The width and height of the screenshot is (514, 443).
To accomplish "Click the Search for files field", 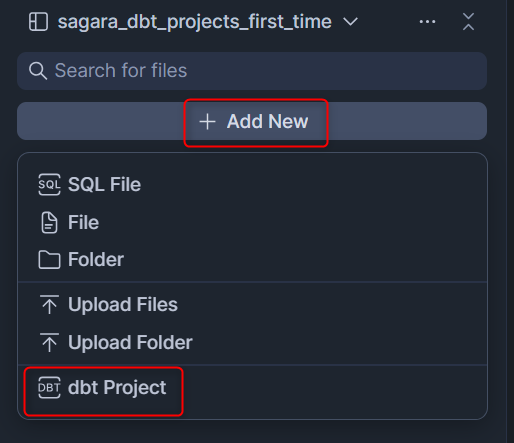I will (252, 71).
